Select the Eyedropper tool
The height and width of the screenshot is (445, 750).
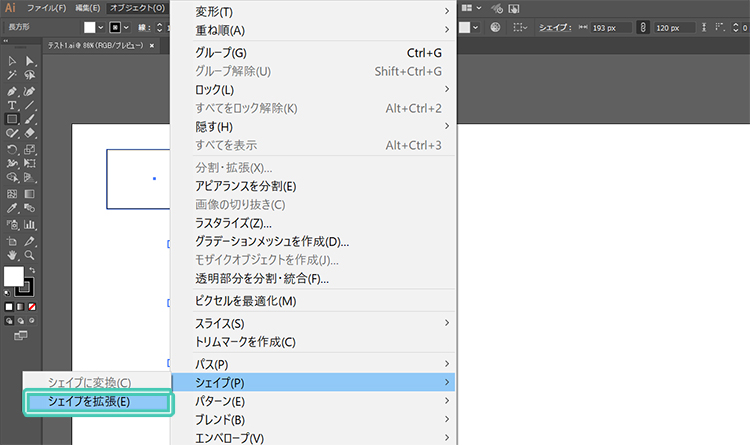[12, 208]
